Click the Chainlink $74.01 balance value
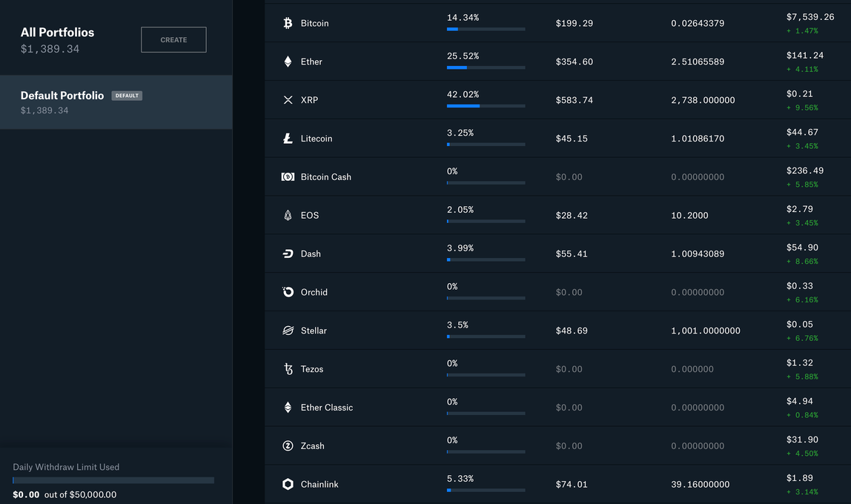Screen dimensions: 851x504 point(572,485)
